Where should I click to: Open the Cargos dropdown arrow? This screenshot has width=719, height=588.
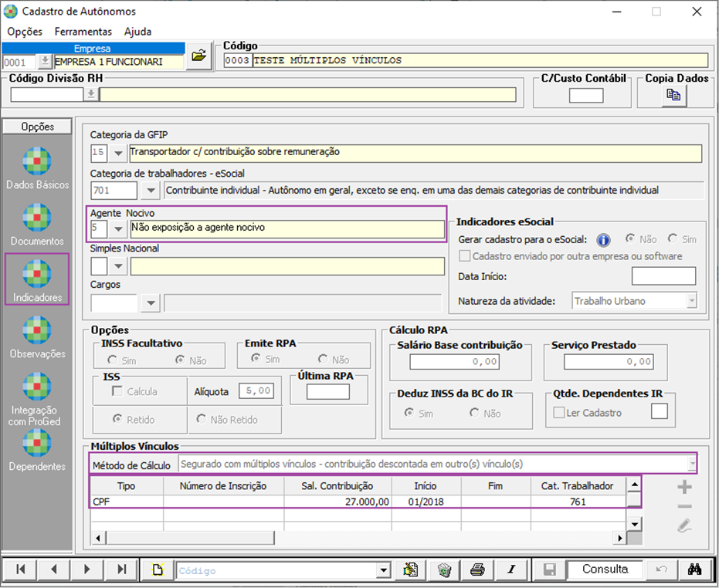(x=151, y=303)
